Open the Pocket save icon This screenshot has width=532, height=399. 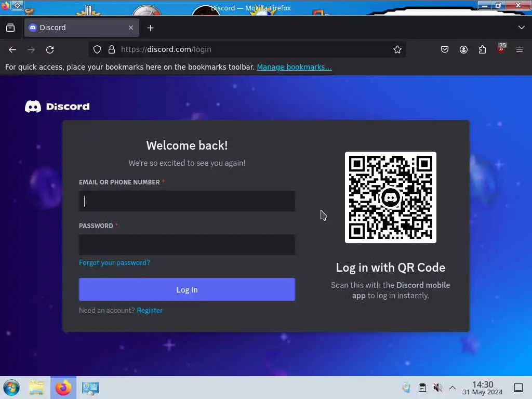point(445,49)
